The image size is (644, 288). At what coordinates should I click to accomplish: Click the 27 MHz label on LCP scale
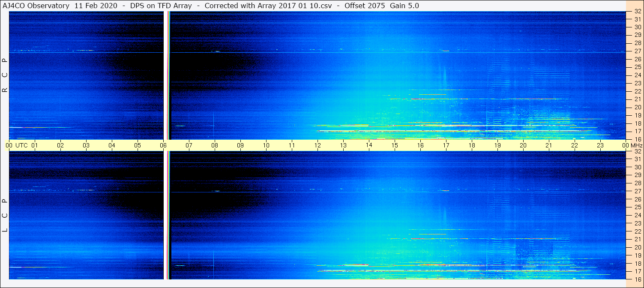coord(637,191)
